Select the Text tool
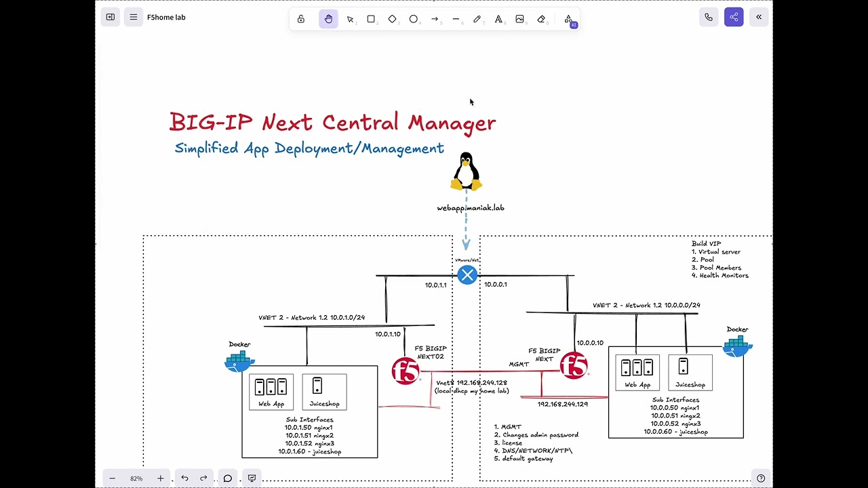868x488 pixels. coord(498,19)
